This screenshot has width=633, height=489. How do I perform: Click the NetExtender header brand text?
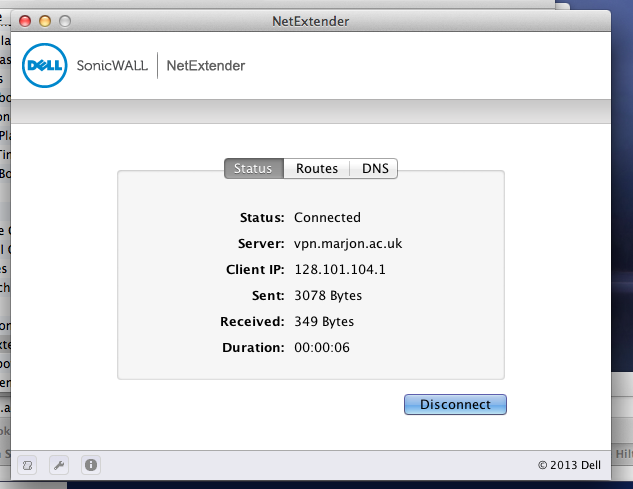coord(205,65)
